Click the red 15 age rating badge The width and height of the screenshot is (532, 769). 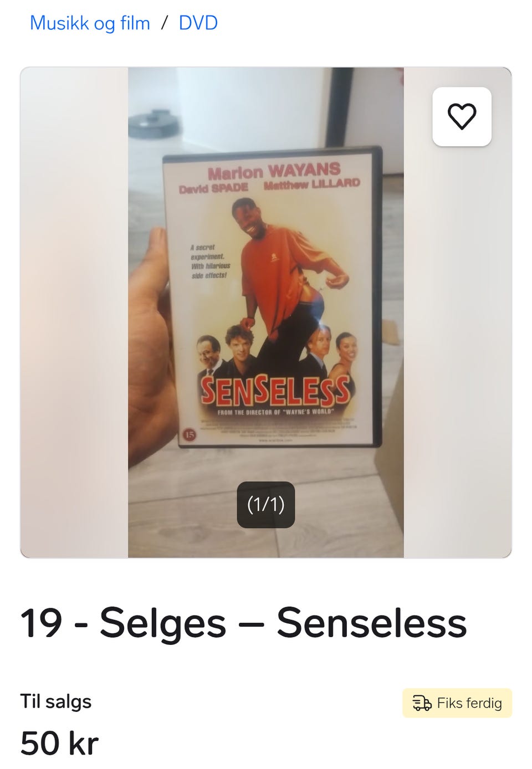[x=190, y=435]
